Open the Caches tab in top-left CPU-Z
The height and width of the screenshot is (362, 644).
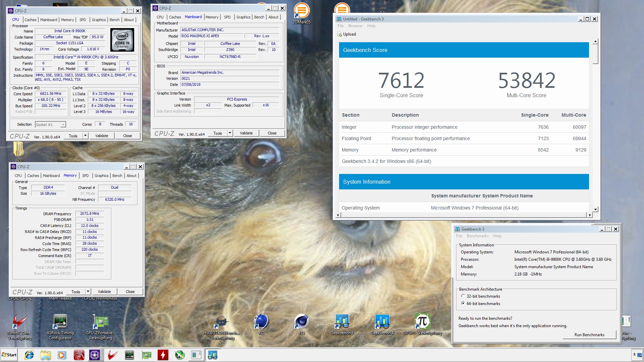(30, 20)
